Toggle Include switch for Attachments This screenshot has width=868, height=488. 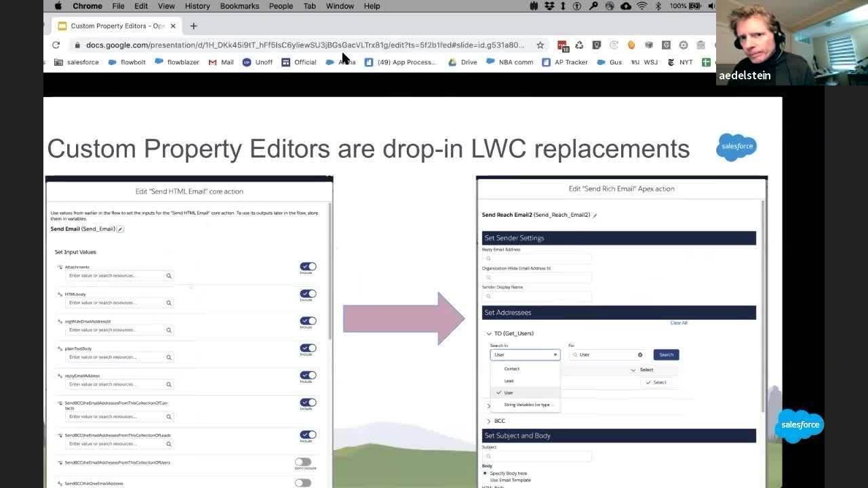coord(308,266)
